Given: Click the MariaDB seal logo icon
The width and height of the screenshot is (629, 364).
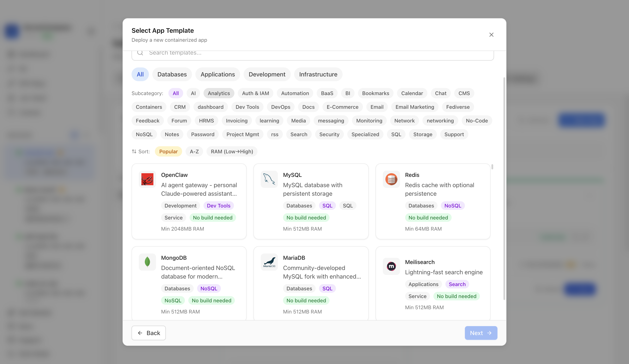Looking at the screenshot, I should click(269, 262).
